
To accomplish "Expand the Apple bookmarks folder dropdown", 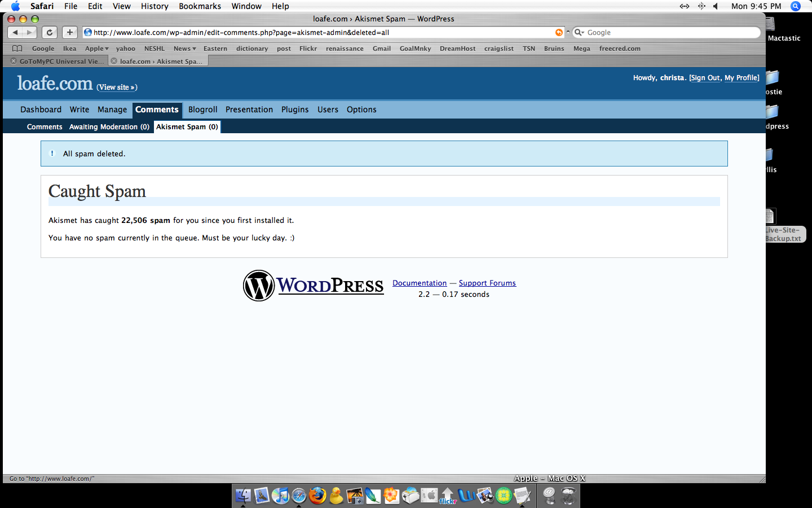I will pos(96,49).
